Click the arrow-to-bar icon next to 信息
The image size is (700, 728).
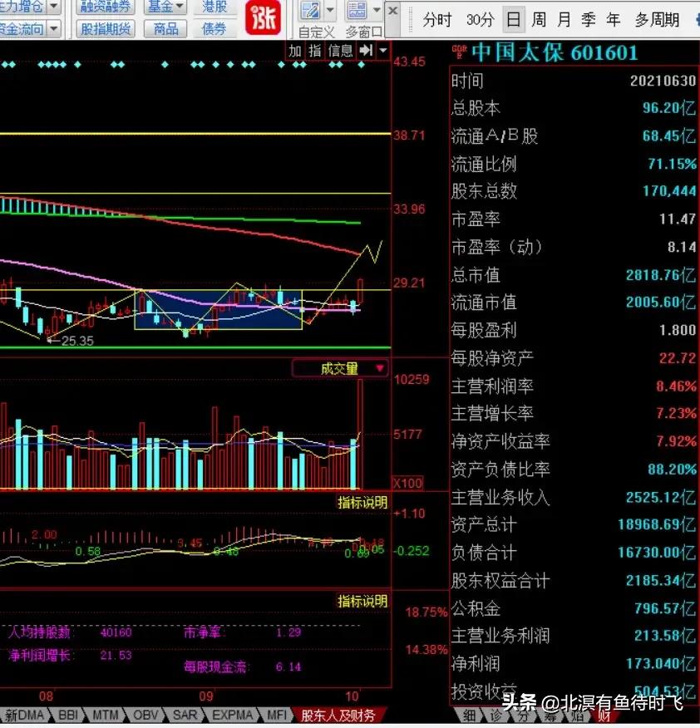click(366, 51)
